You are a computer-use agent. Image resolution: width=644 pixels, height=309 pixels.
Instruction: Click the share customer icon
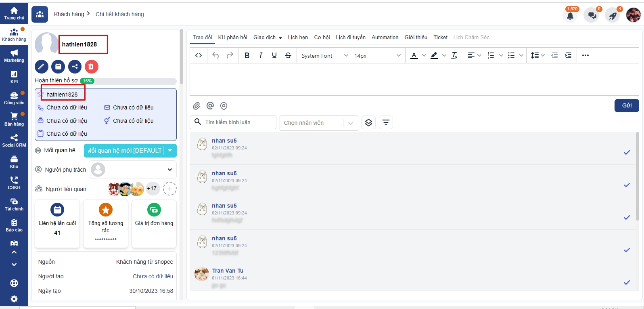[75, 67]
